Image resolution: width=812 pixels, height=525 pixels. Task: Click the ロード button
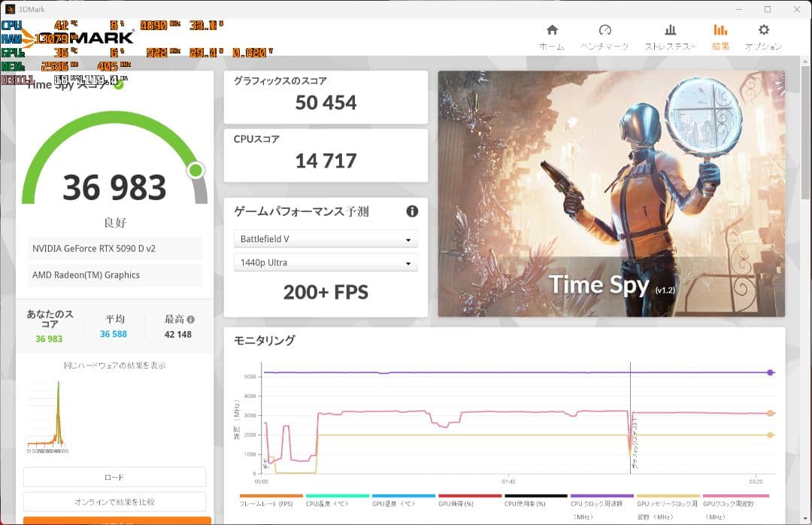[x=114, y=477]
